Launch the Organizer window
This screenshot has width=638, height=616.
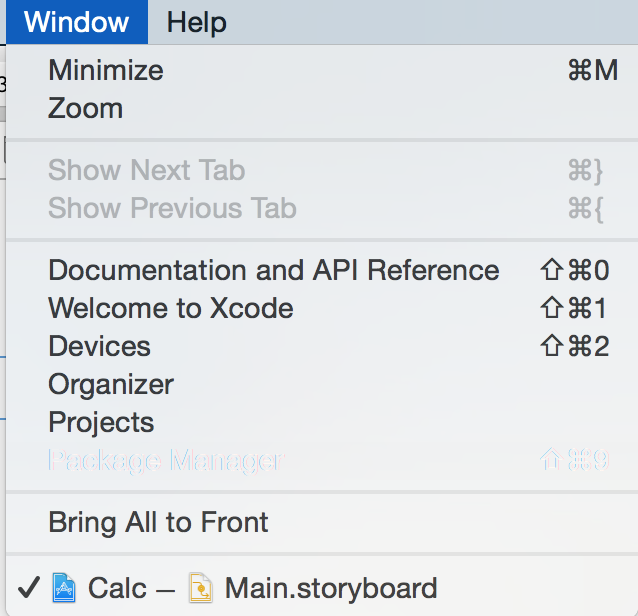[x=110, y=384]
